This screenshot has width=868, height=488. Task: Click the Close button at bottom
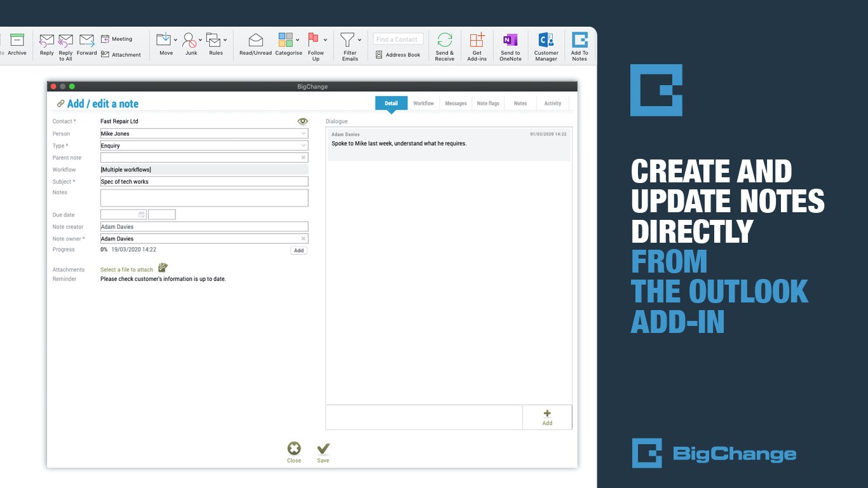point(294,452)
